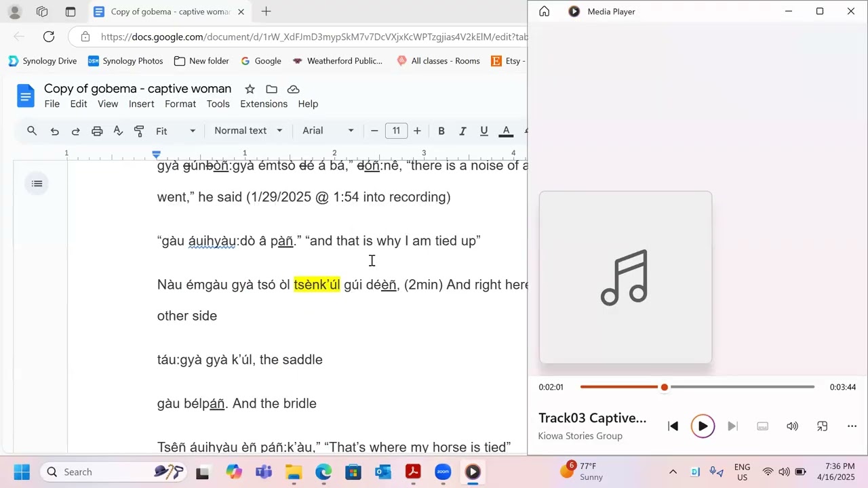Screen dimensions: 868x488
Task: Open the Extensions menu
Action: coord(264,104)
